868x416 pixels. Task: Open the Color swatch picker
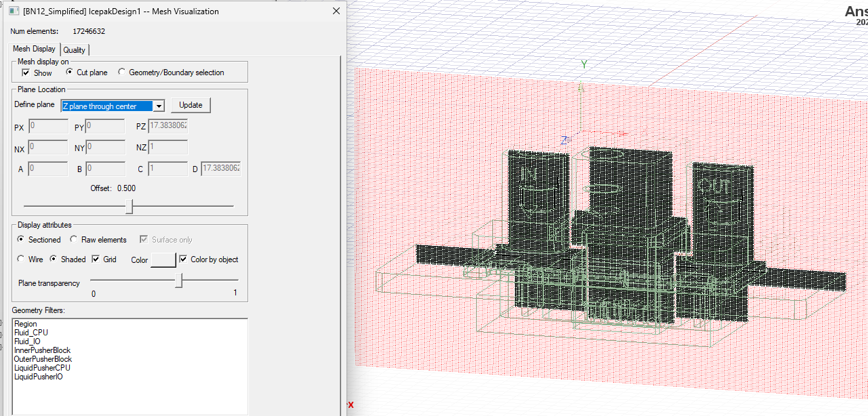click(163, 260)
